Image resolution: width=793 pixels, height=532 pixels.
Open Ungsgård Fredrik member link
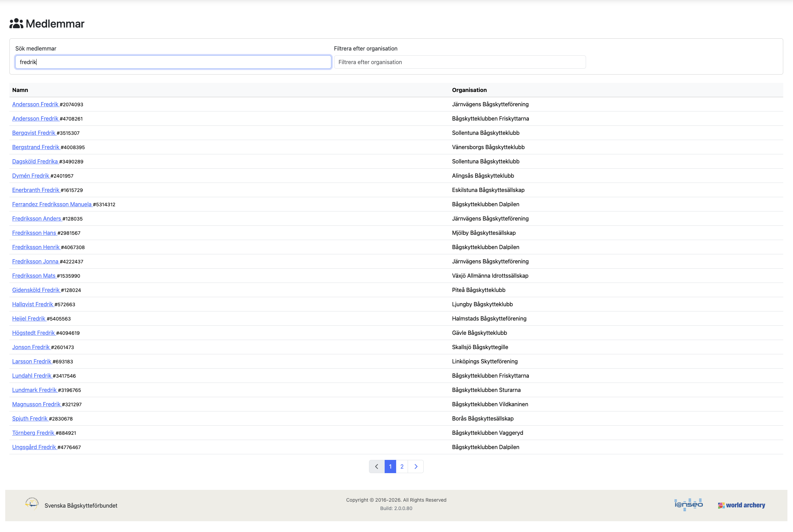pos(34,447)
